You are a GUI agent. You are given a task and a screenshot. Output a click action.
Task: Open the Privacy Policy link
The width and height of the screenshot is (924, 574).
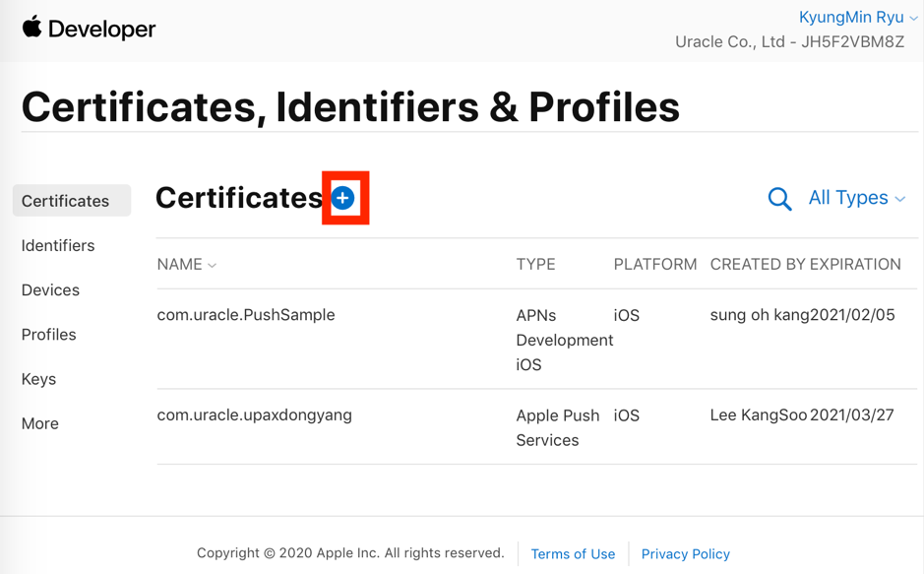coord(685,554)
